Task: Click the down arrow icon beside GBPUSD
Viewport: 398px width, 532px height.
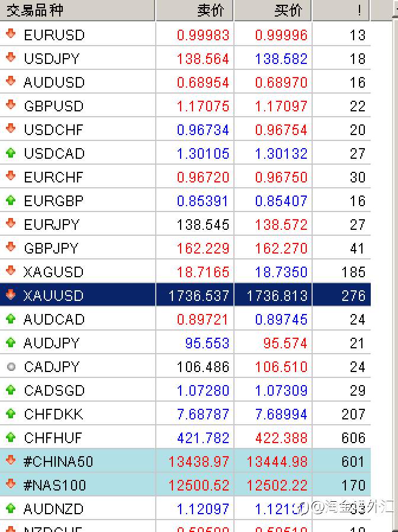Action: (x=11, y=104)
